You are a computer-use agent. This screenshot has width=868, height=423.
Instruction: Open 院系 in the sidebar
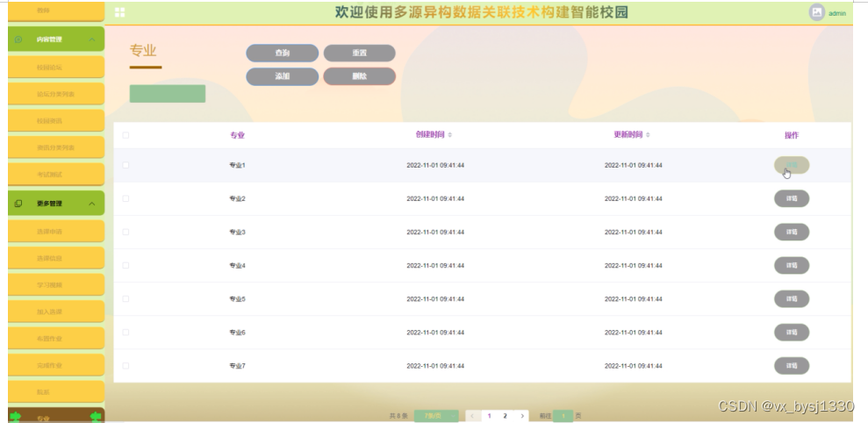pos(56,392)
